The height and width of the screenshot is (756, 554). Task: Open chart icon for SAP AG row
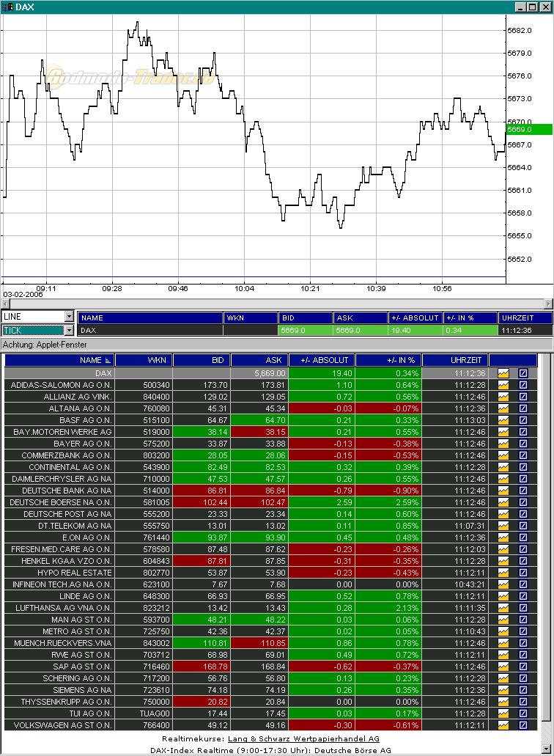pos(503,667)
